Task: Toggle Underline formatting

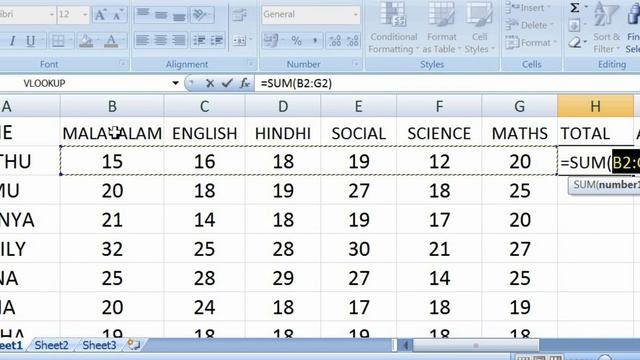Action: 30,41
